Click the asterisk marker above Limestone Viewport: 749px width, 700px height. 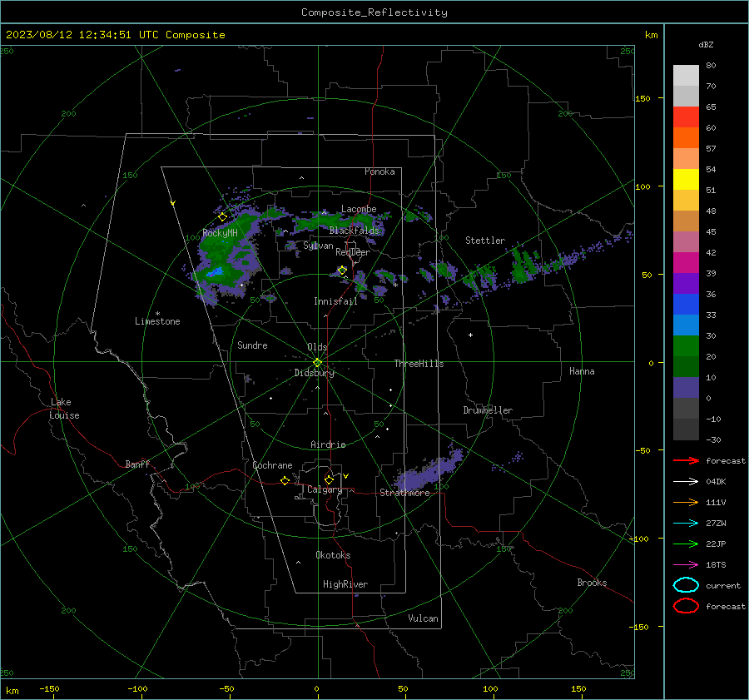157,314
